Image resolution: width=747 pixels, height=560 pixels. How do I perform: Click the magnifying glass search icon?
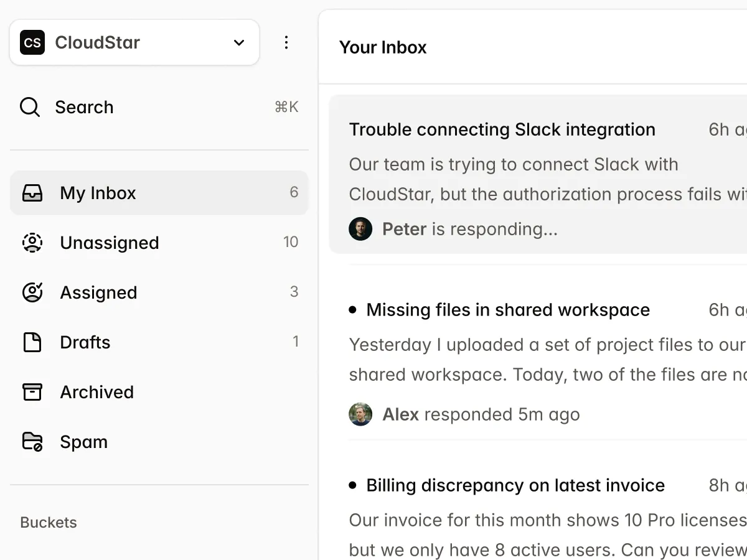(30, 107)
